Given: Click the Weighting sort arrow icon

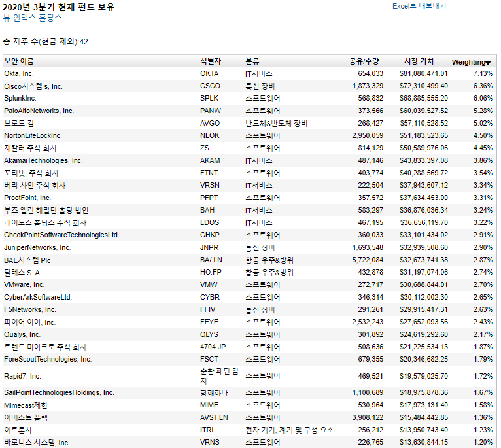Looking at the screenshot, I should click(x=488, y=63).
